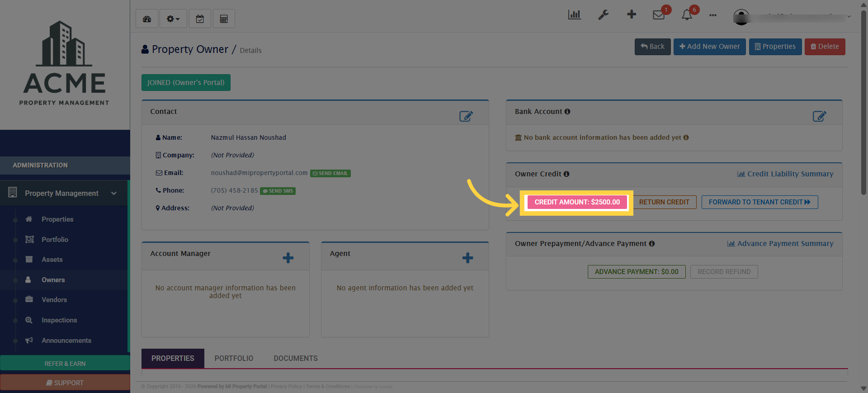Viewport: 868px width, 393px height.
Task: Switch to the Documents tab
Action: pyautogui.click(x=296, y=358)
